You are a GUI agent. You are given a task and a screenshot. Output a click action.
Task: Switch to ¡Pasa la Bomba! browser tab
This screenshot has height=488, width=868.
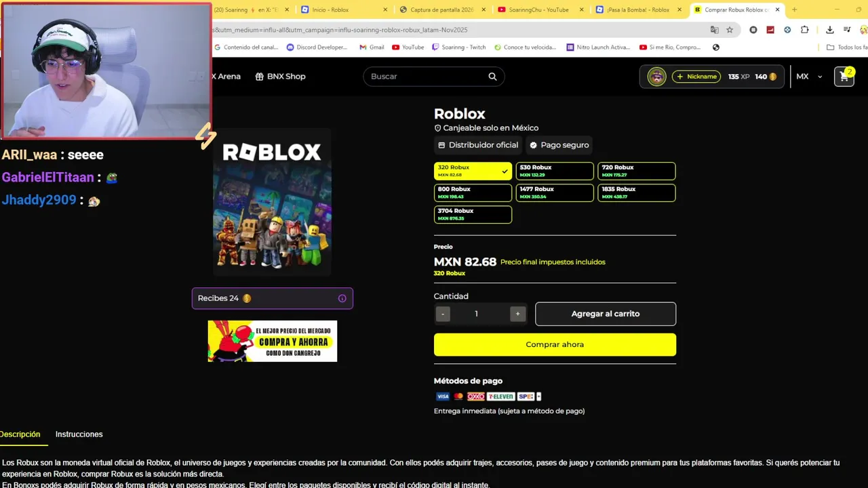click(x=638, y=9)
